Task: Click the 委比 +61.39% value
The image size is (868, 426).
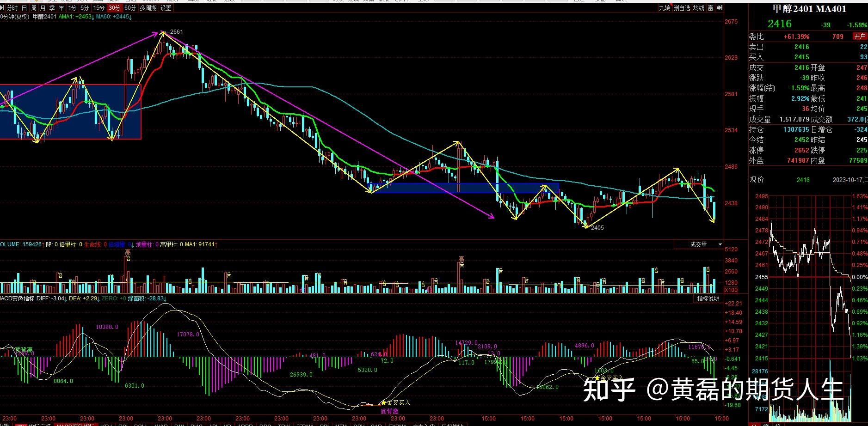Action: pos(796,37)
